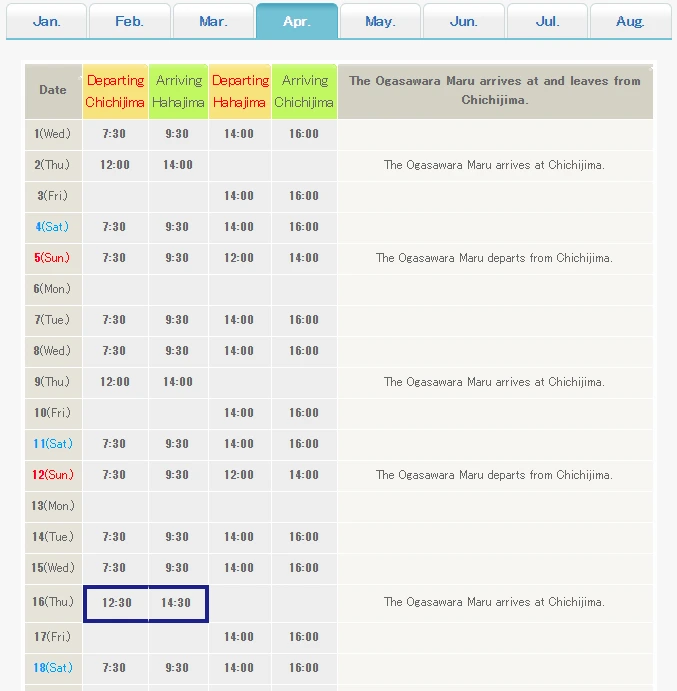Click 9:30 Hahajima arrival on 11(Sat)
This screenshot has height=691, width=677.
click(177, 444)
